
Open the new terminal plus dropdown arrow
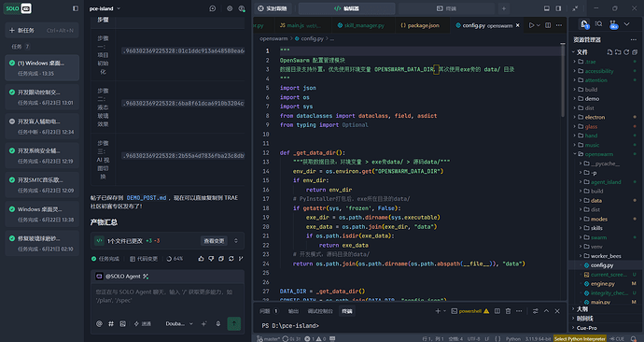(444, 311)
